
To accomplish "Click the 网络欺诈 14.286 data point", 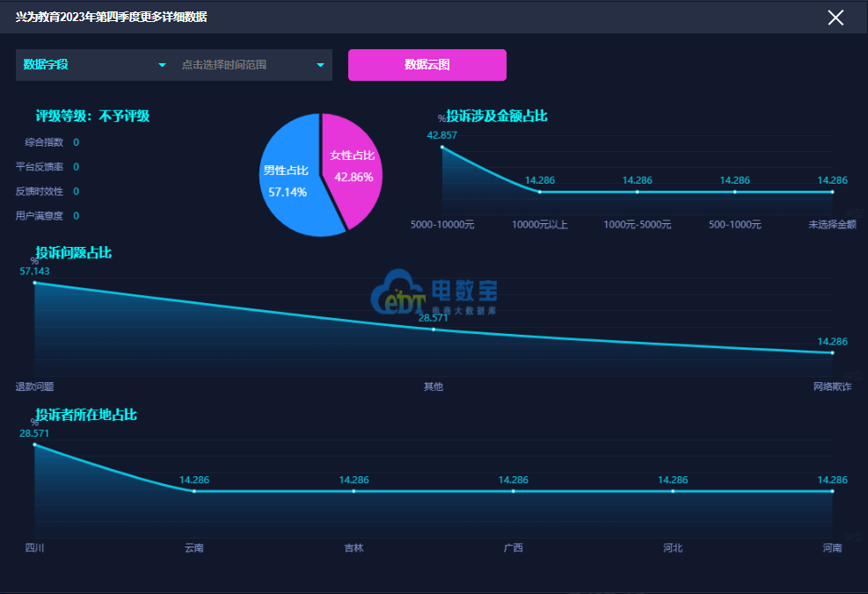I will [x=832, y=352].
